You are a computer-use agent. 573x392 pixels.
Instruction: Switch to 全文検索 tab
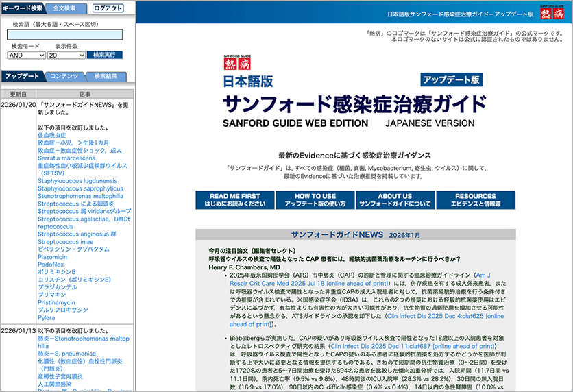64,8
